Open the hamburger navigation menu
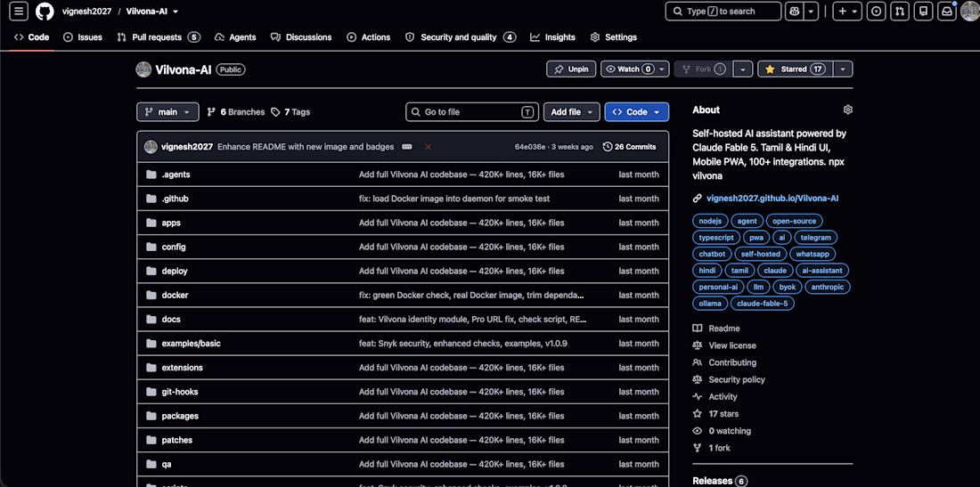 pyautogui.click(x=20, y=12)
